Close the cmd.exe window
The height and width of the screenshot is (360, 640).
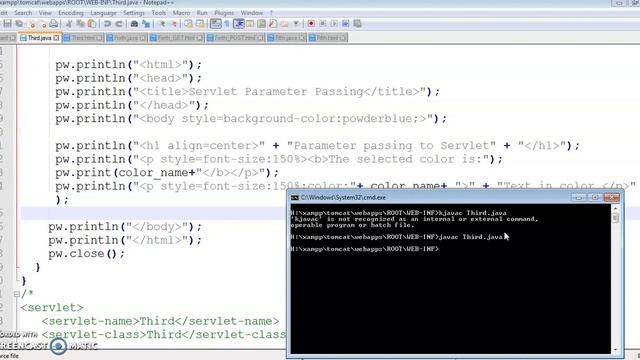click(611, 198)
